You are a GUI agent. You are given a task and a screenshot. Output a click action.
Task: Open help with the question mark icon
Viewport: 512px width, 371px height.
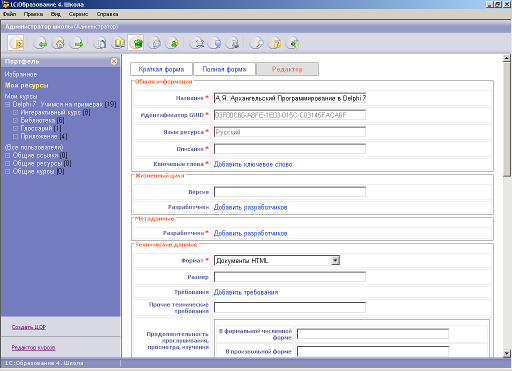pos(275,43)
